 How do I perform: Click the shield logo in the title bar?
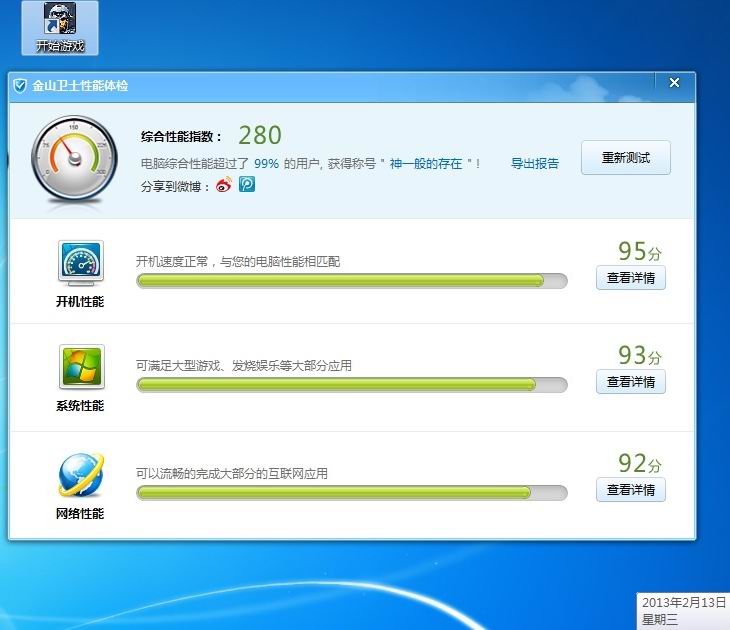(20, 86)
